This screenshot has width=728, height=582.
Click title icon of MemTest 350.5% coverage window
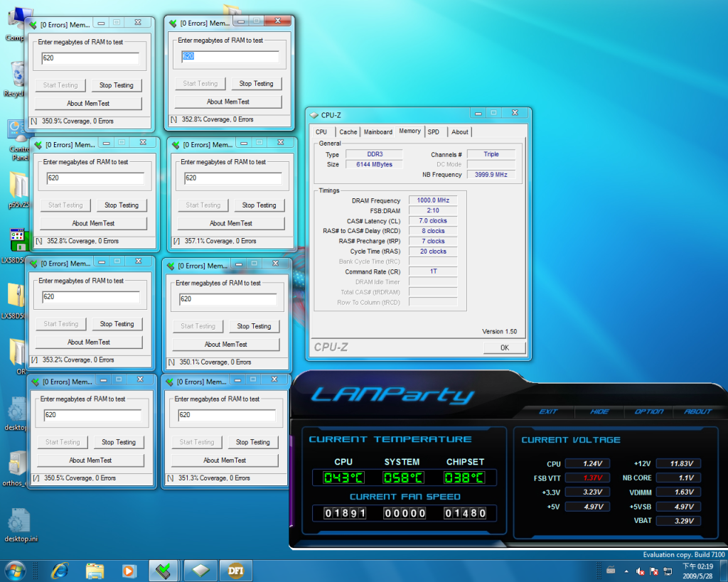point(36,382)
